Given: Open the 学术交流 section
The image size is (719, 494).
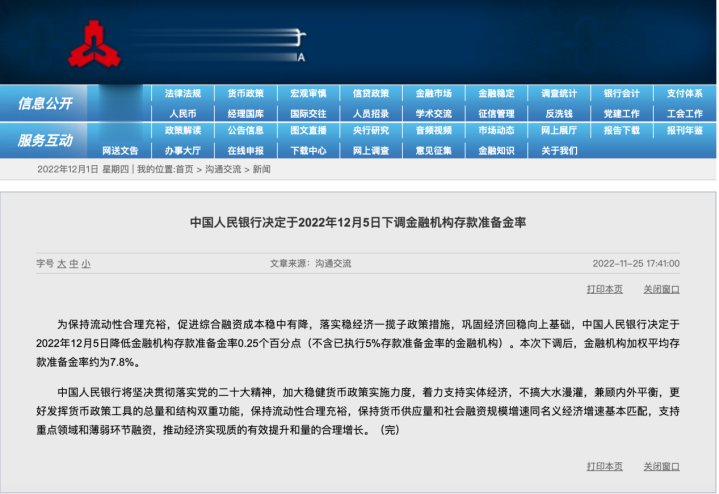Looking at the screenshot, I should (434, 114).
